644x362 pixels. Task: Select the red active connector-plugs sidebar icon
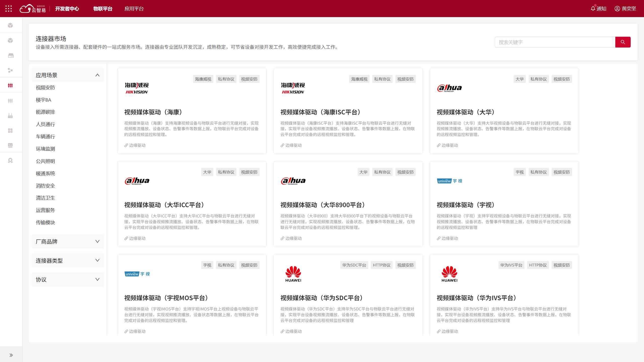coord(10,85)
